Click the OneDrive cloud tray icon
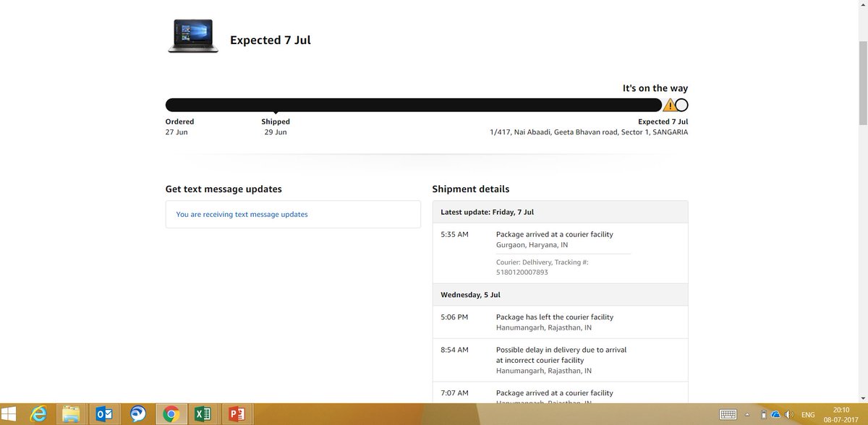 [776, 415]
